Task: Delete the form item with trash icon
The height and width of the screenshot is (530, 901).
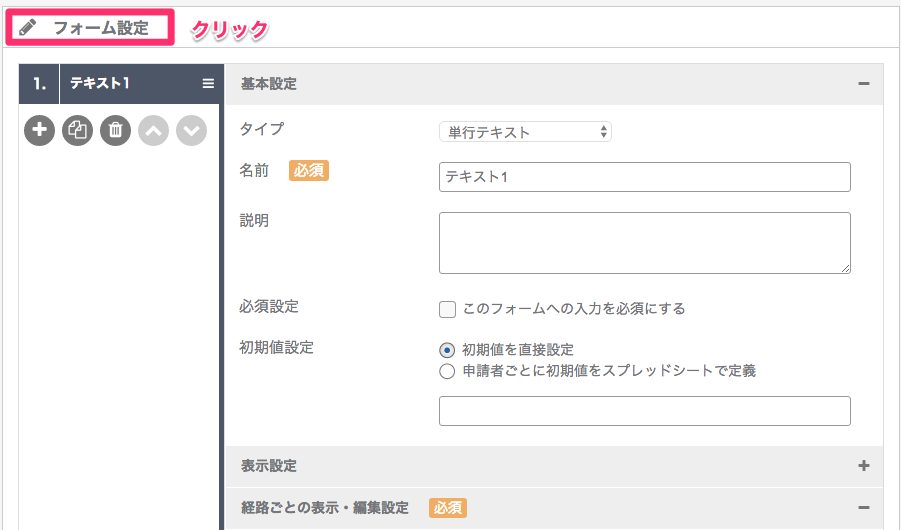Action: [x=115, y=130]
